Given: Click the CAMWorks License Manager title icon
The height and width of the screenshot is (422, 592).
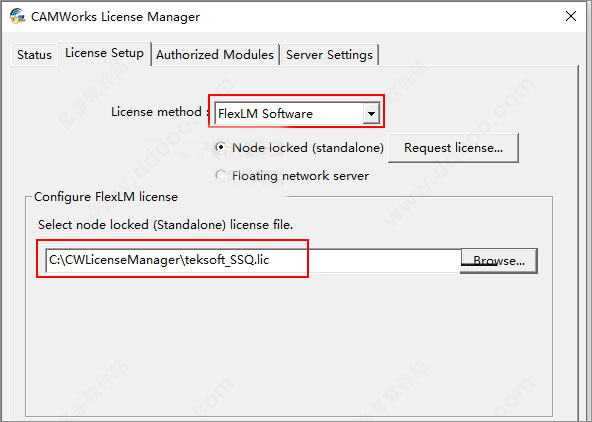Looking at the screenshot, I should (x=17, y=16).
